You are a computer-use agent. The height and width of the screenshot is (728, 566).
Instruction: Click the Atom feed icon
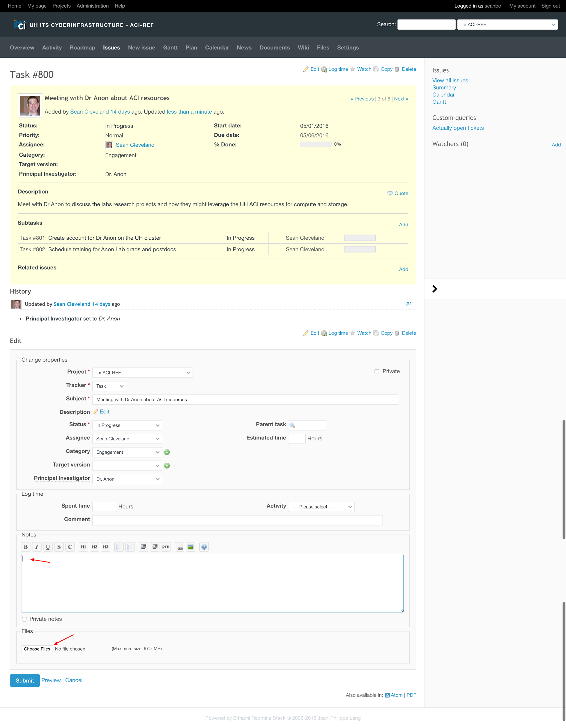387,695
